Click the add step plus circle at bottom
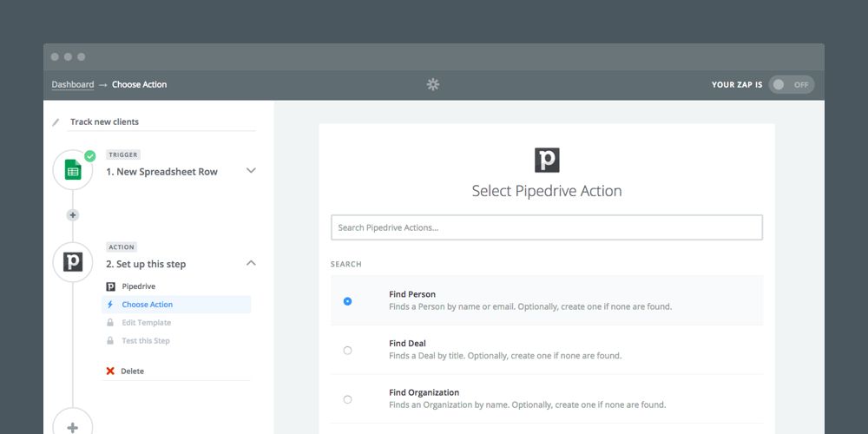This screenshot has height=434, width=868. click(73, 426)
